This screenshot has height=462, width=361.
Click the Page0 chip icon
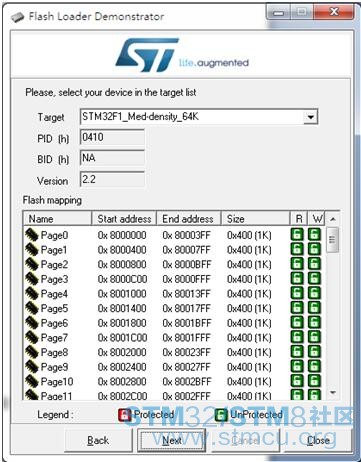[x=32, y=235]
